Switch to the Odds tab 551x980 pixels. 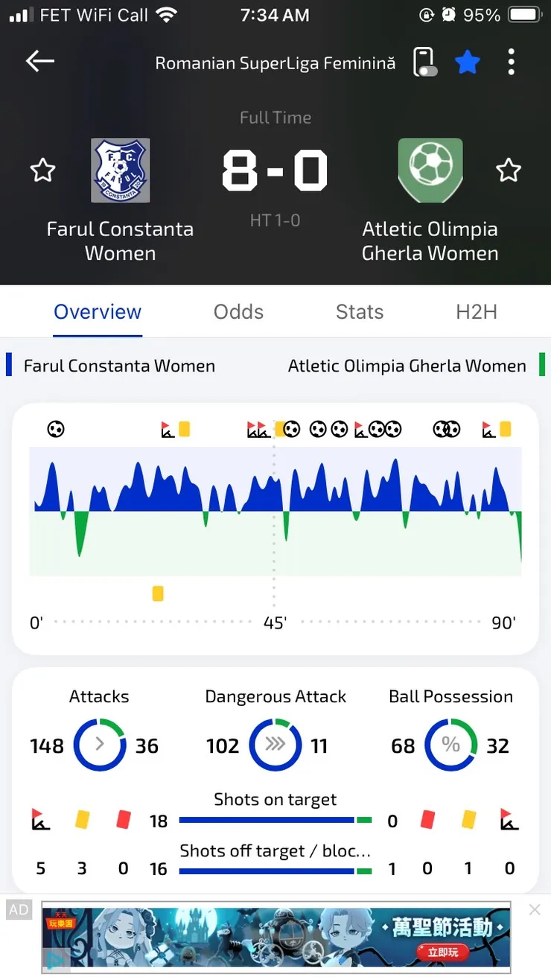tap(238, 311)
